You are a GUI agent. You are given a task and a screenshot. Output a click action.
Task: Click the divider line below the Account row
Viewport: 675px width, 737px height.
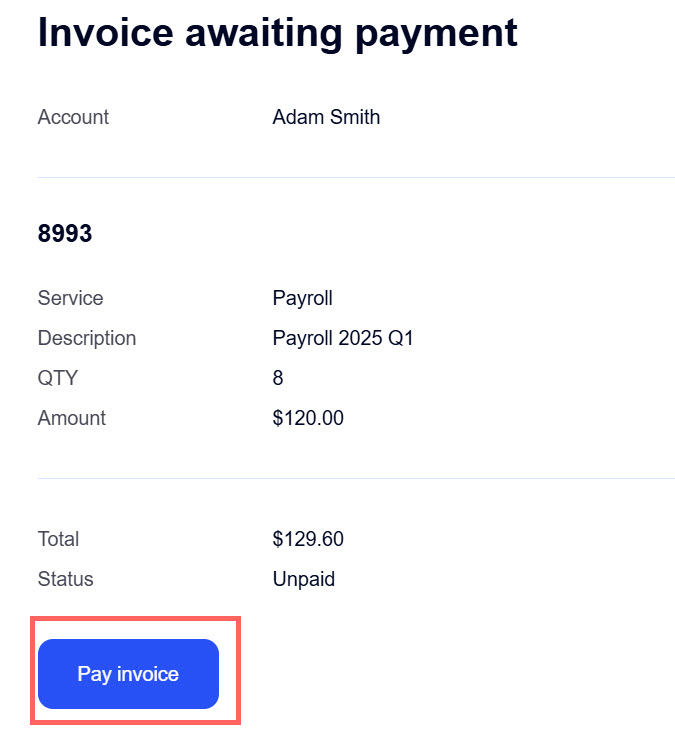click(356, 178)
